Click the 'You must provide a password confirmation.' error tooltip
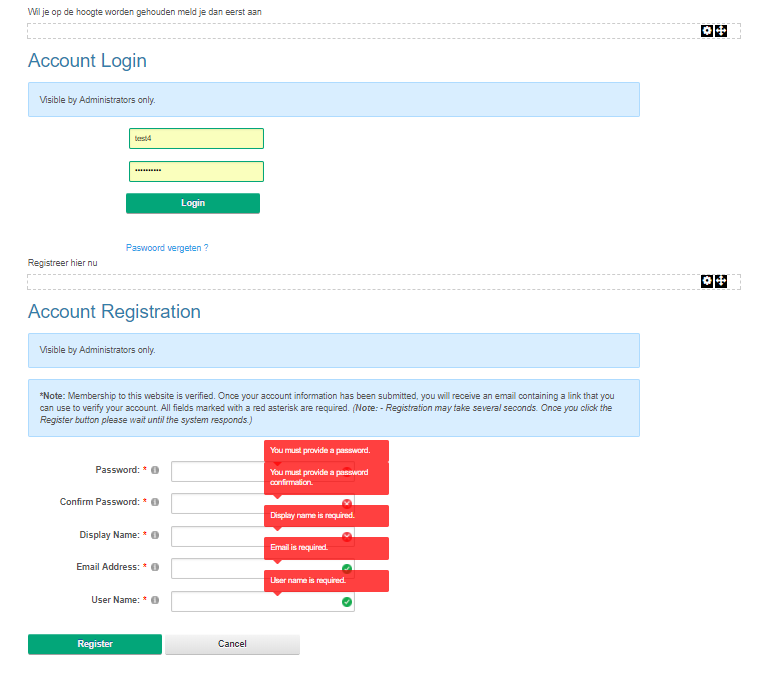 [x=327, y=478]
